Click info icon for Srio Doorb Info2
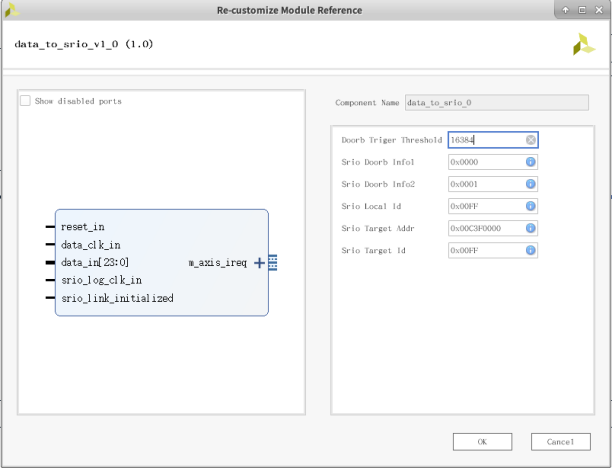 [x=531, y=184]
